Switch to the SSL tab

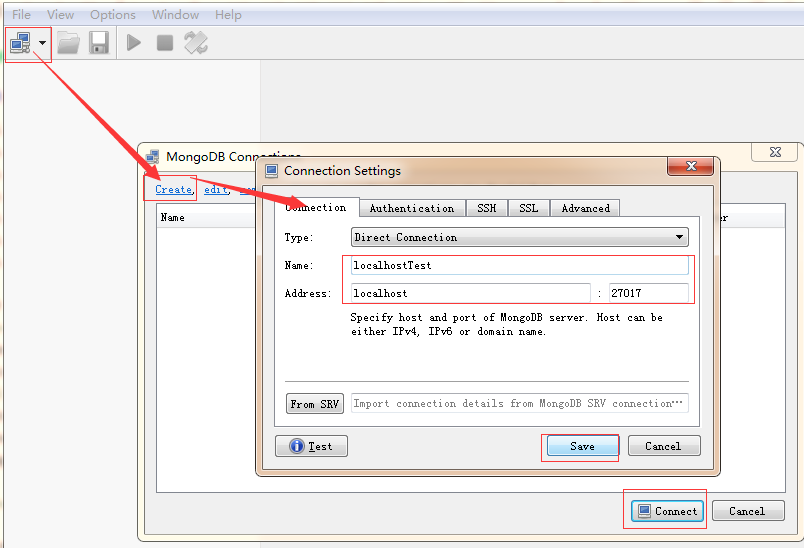529,208
